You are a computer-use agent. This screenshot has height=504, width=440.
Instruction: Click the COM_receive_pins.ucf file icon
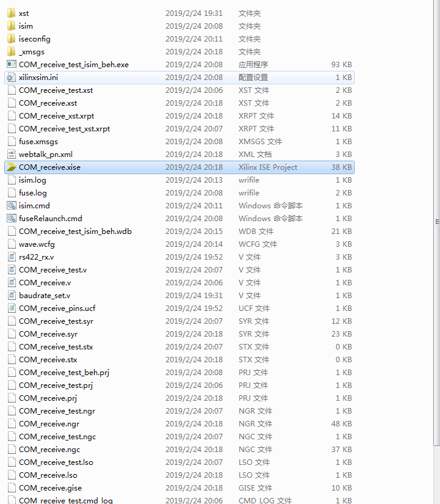[12, 309]
